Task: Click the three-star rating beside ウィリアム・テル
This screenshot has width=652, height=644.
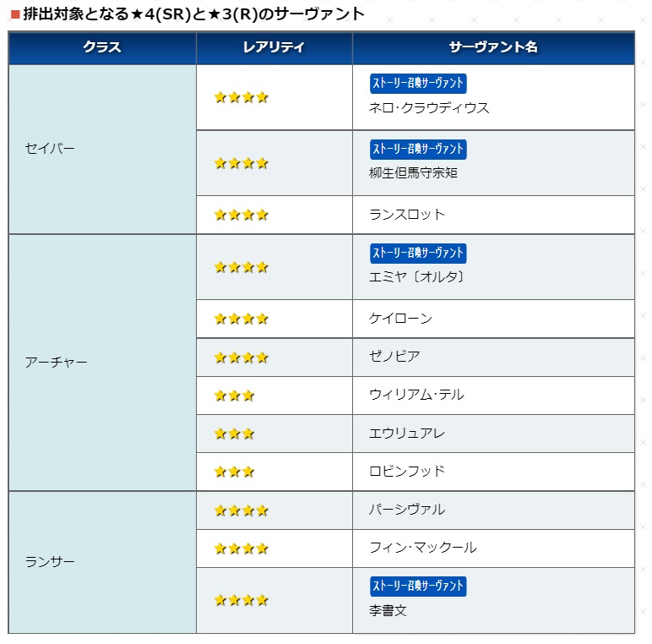Action: click(234, 396)
